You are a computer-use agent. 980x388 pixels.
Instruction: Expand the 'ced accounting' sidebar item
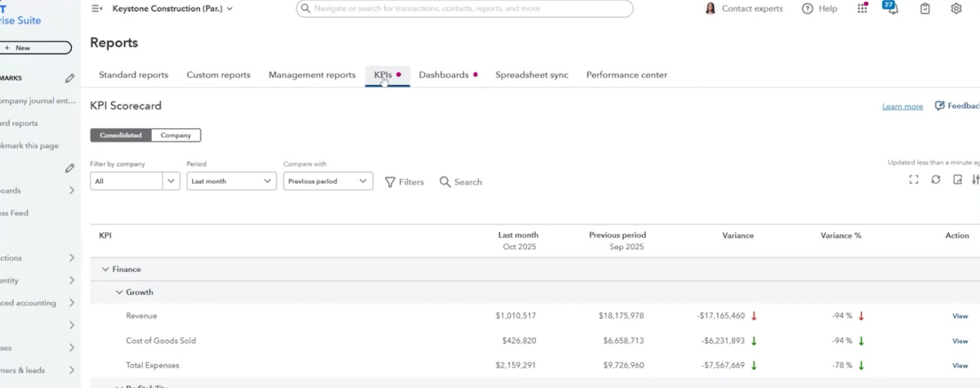(x=72, y=303)
